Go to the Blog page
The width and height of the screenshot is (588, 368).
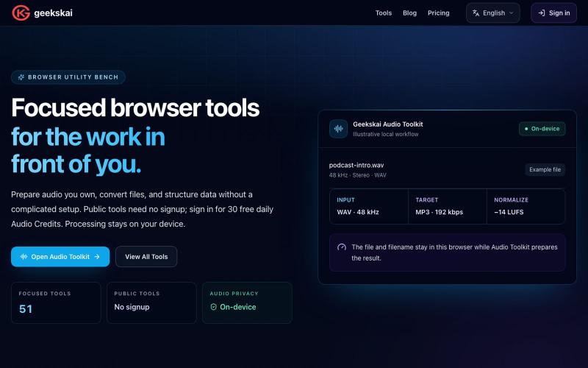click(x=409, y=13)
